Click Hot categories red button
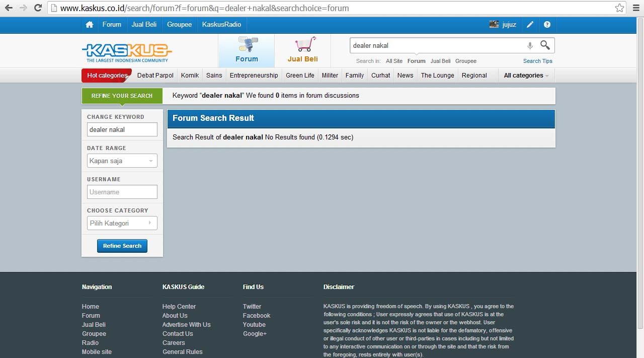 pyautogui.click(x=107, y=76)
